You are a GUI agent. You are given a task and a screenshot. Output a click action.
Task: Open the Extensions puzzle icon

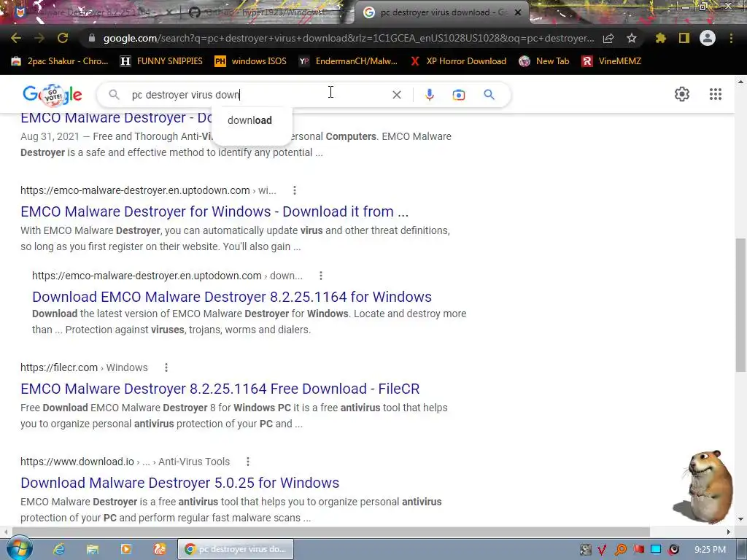(660, 38)
